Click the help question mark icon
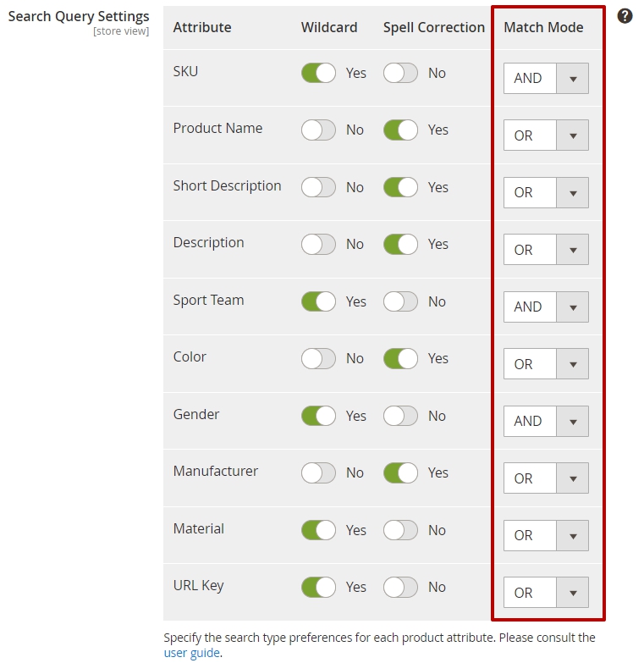The height and width of the screenshot is (663, 644). (625, 16)
